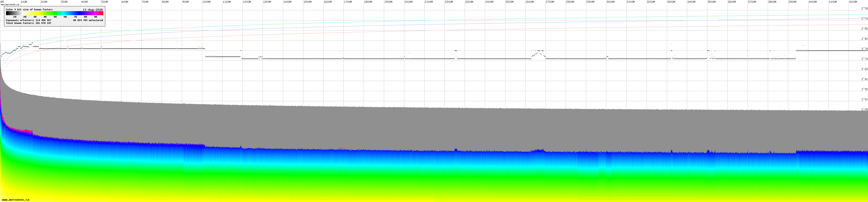Click the '800M' x-axis label
Viewport: 868px width, 202px height.
coord(165,2)
